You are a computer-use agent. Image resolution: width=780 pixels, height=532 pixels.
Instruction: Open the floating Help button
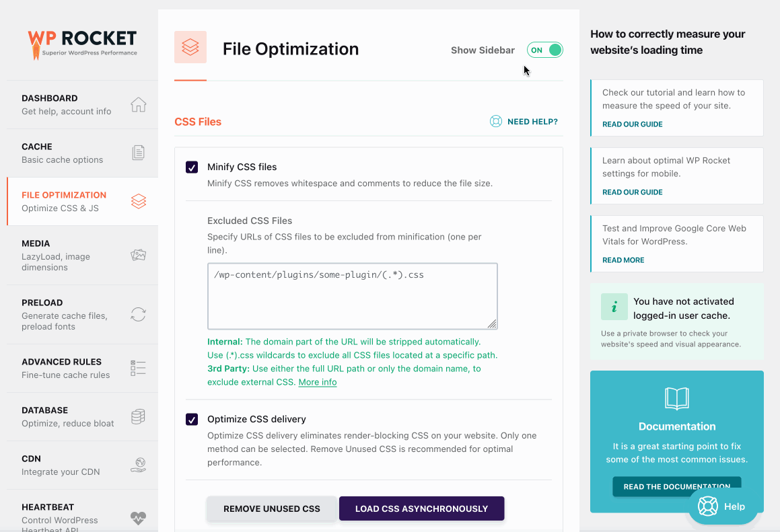723,506
